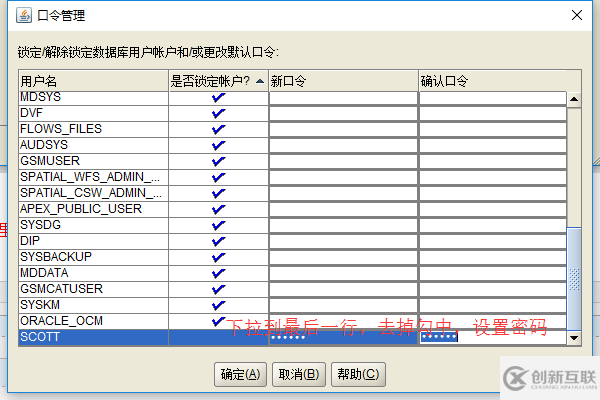Click the 用户名 column header
The image size is (600, 400).
93,81
